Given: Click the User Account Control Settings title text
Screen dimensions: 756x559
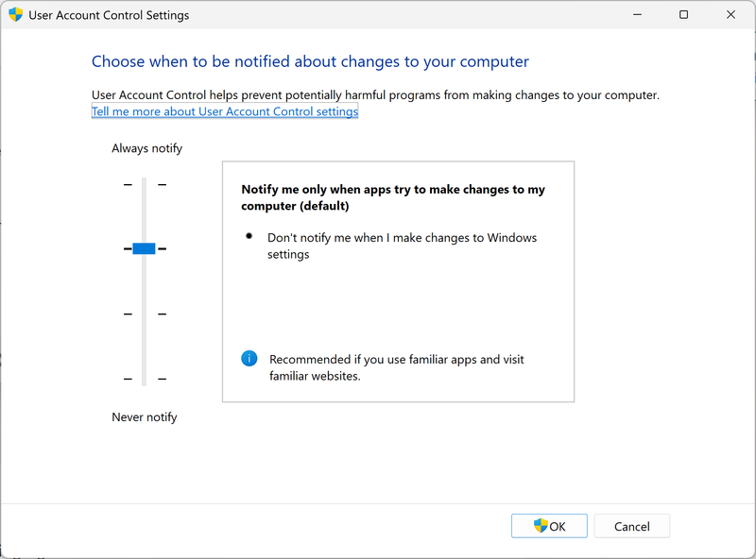Looking at the screenshot, I should click(x=109, y=15).
